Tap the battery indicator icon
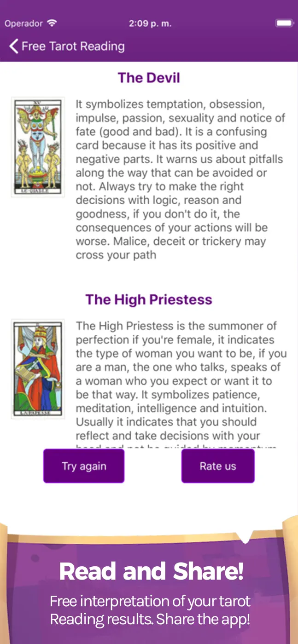Image resolution: width=298 pixels, height=644 pixels. (284, 23)
